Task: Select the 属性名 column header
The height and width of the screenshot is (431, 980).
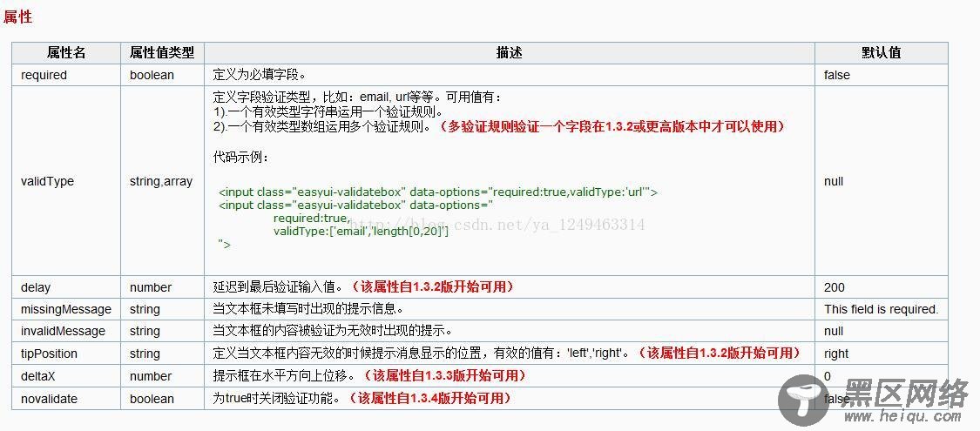Action: pos(66,53)
